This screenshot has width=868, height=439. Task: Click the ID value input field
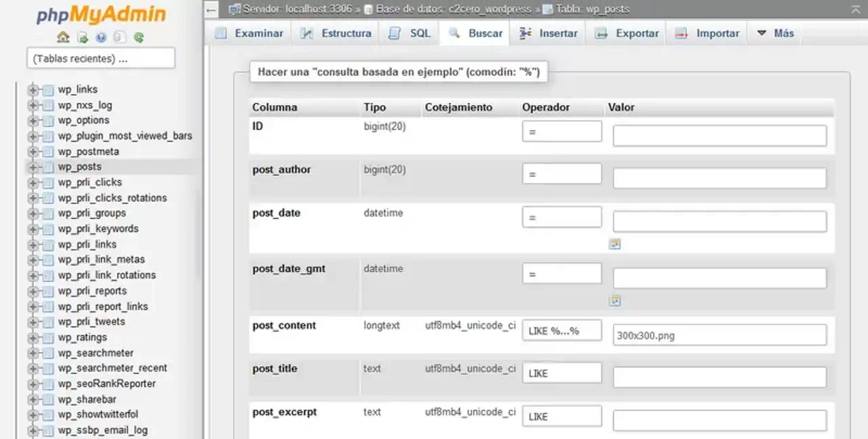tap(719, 135)
